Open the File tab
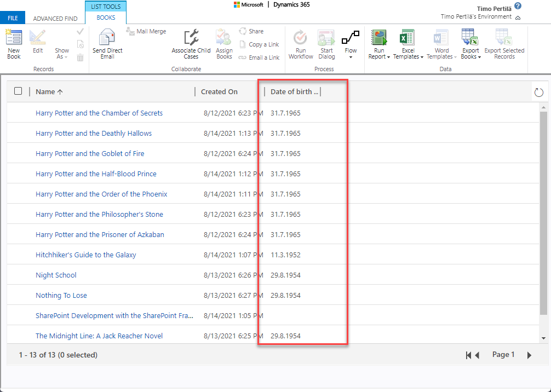This screenshot has width=551, height=392. (x=13, y=18)
